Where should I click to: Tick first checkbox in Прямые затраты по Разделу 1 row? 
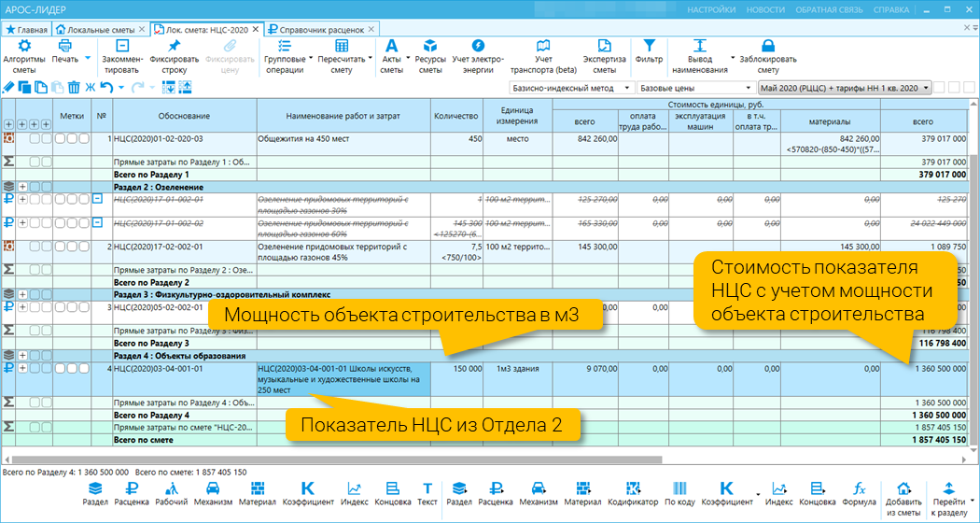coord(35,162)
